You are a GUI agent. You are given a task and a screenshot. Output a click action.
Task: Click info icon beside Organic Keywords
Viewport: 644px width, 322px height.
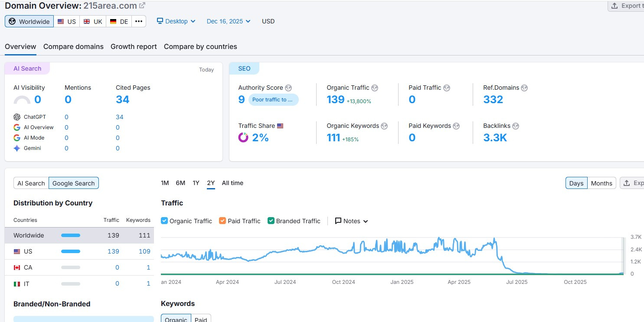click(x=384, y=126)
